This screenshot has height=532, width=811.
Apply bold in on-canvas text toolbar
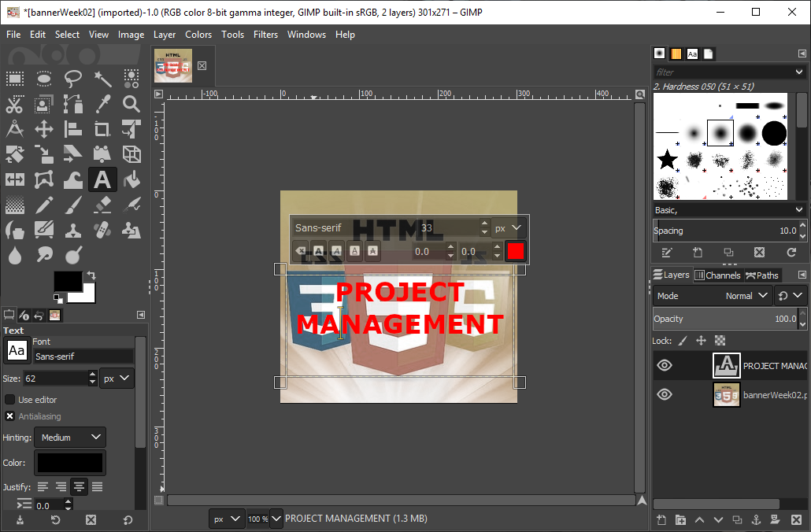coord(319,251)
